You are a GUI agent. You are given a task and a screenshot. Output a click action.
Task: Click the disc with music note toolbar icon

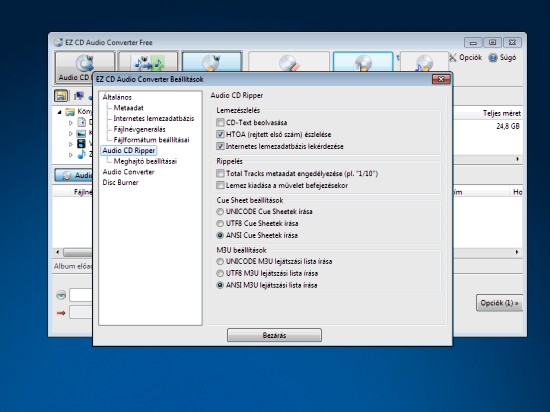(x=424, y=62)
